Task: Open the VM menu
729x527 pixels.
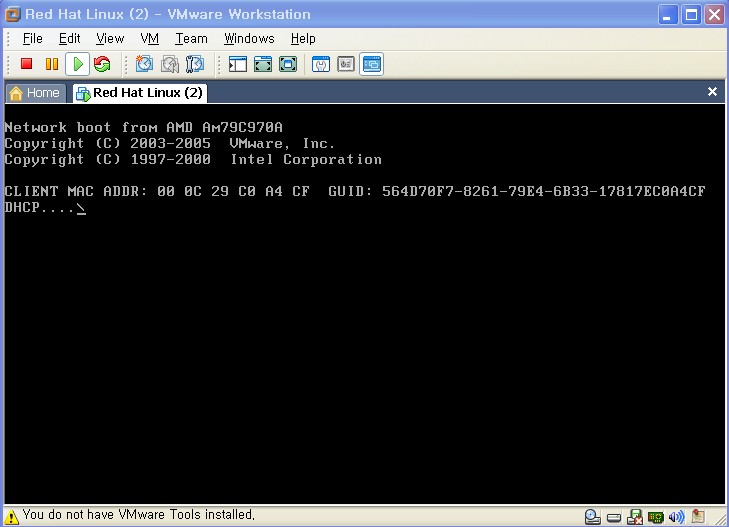Action: tap(149, 38)
